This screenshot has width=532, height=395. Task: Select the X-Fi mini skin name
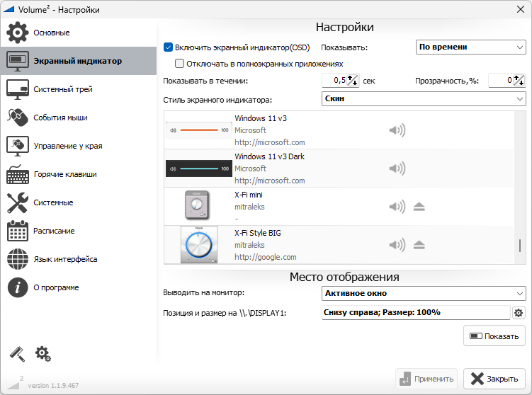point(249,195)
